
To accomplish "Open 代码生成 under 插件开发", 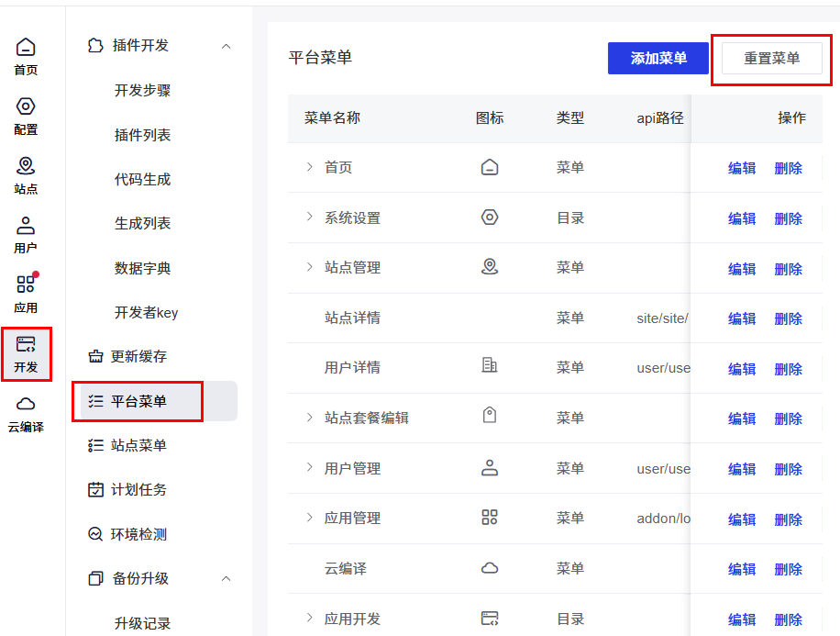I will coord(142,179).
